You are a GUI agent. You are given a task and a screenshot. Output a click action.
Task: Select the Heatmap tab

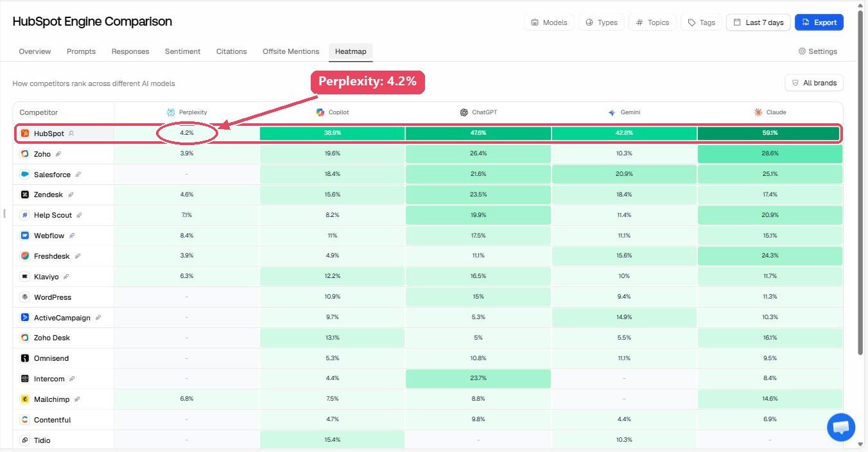[x=351, y=51]
